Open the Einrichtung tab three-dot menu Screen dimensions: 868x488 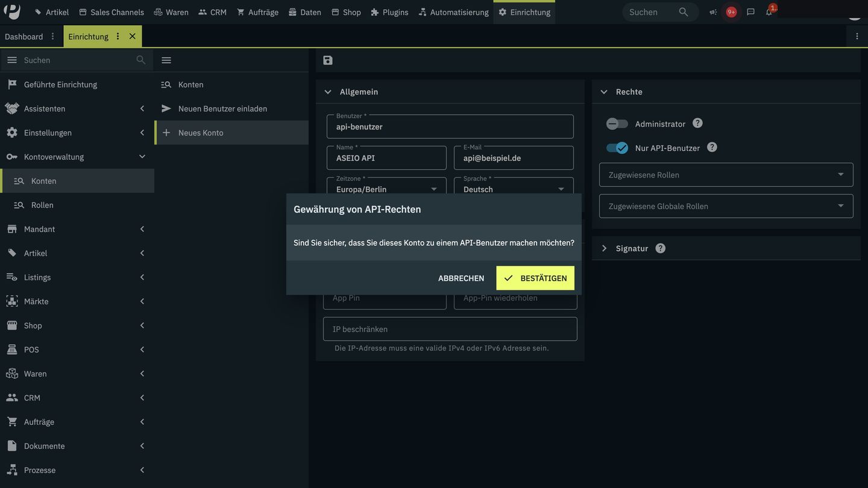point(118,36)
